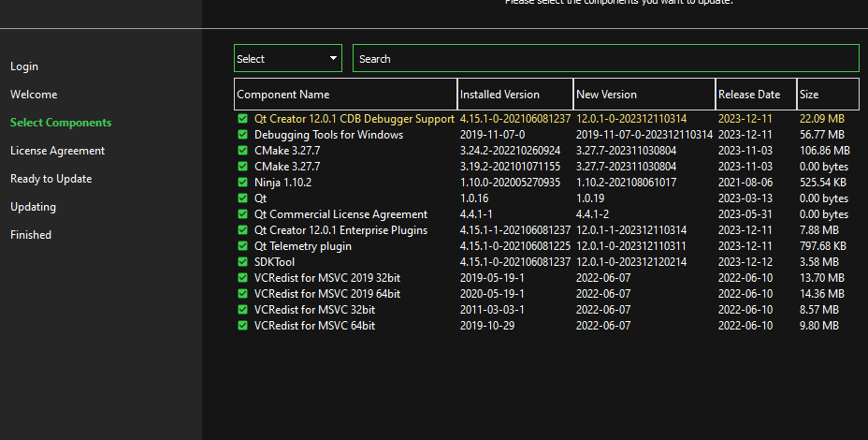The height and width of the screenshot is (440, 868).
Task: Open the Ready to Update step
Action: click(x=51, y=179)
